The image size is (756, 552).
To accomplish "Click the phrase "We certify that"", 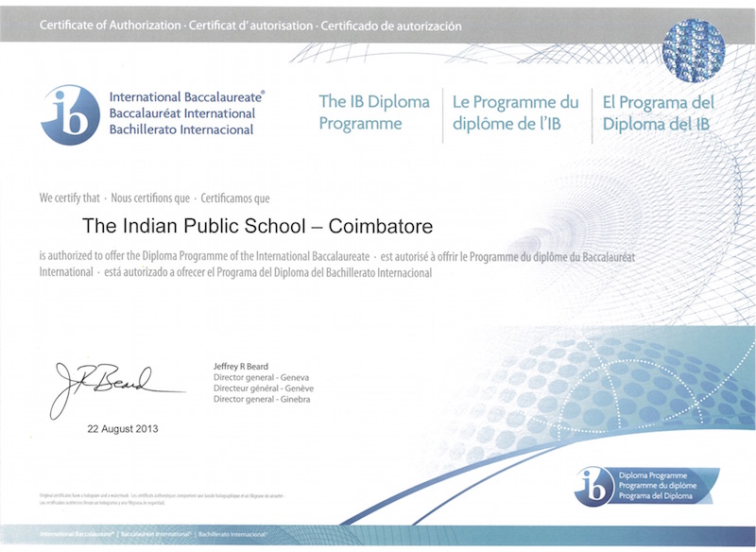I will tap(69, 198).
